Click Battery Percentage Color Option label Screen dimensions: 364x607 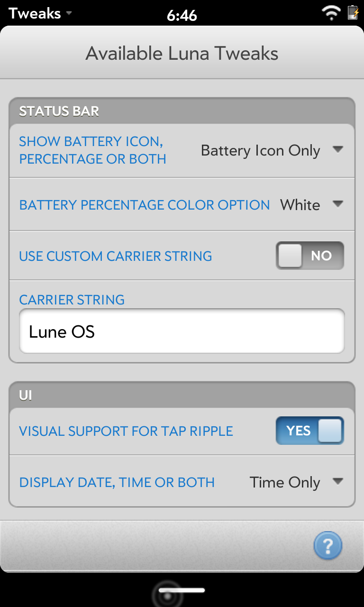coord(145,205)
